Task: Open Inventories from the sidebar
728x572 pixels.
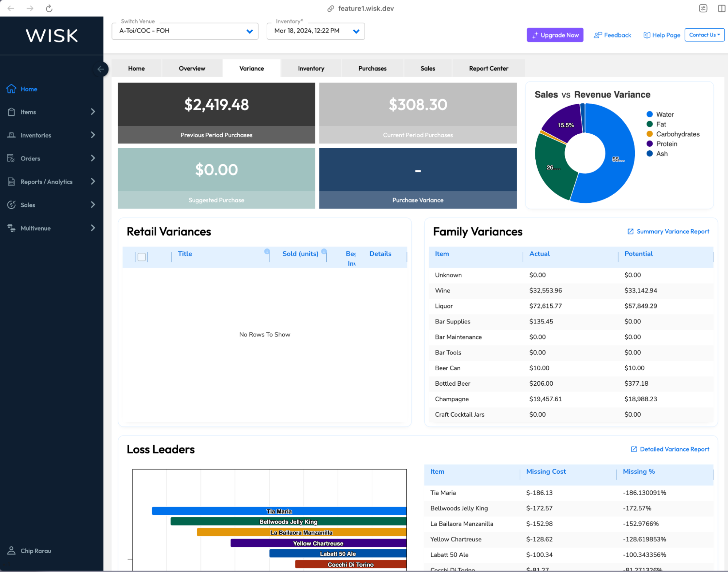Action: click(x=11, y=135)
